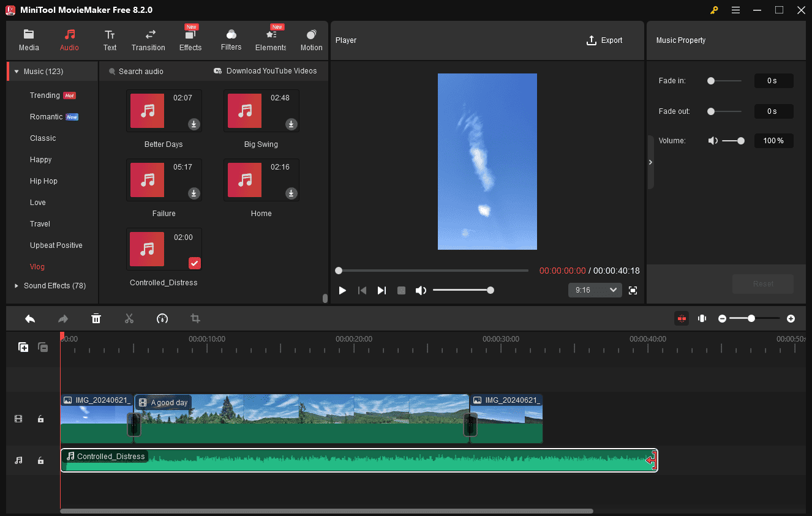Select the Love music category

[38, 203]
